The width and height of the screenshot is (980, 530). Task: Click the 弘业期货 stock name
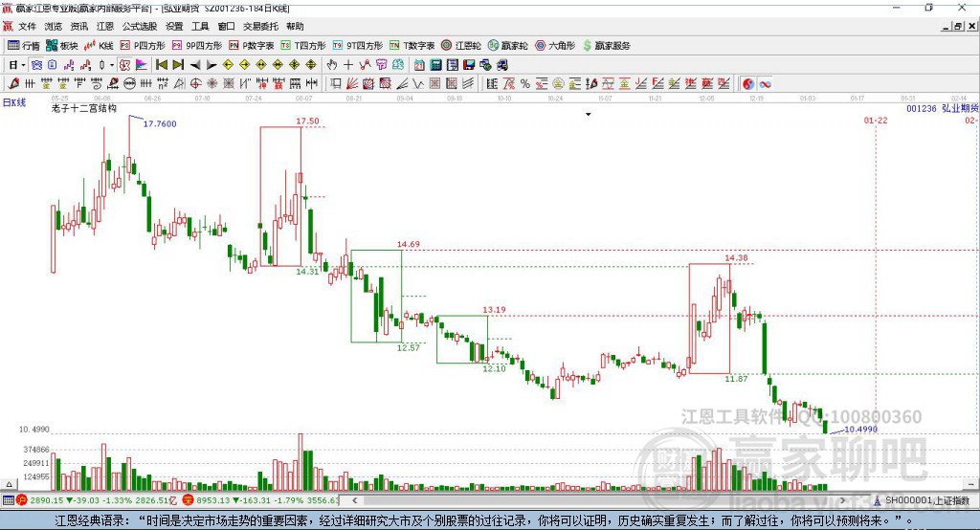[x=960, y=109]
